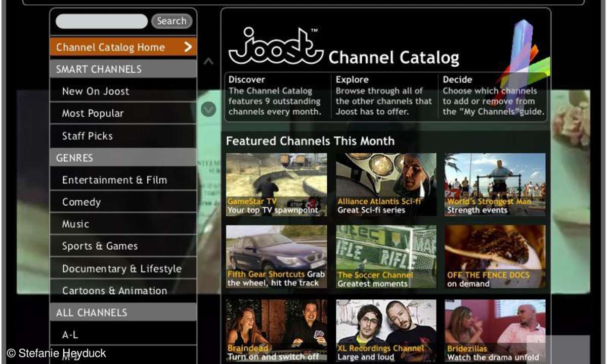Open the OFF THE FENCE DOCS thumbnail
Viewport: 607px width, 364px height.
[x=495, y=257]
